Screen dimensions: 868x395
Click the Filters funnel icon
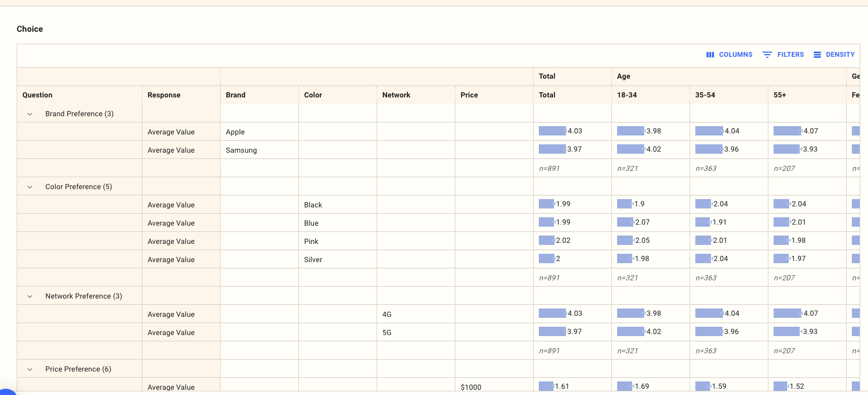pos(767,55)
